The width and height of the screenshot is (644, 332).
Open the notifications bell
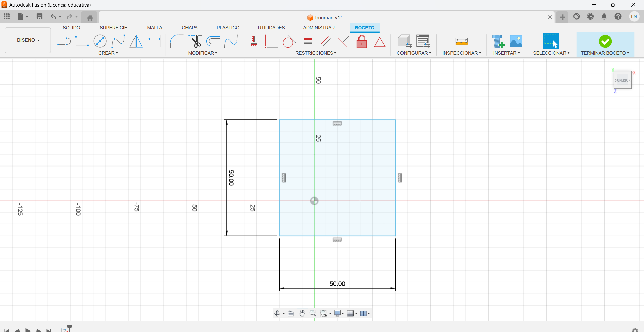604,16
